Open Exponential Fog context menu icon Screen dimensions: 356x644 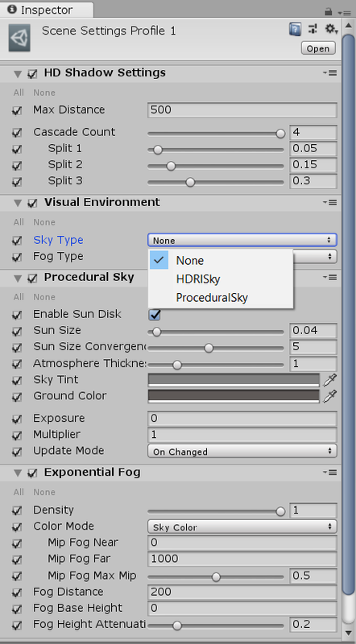(330, 473)
